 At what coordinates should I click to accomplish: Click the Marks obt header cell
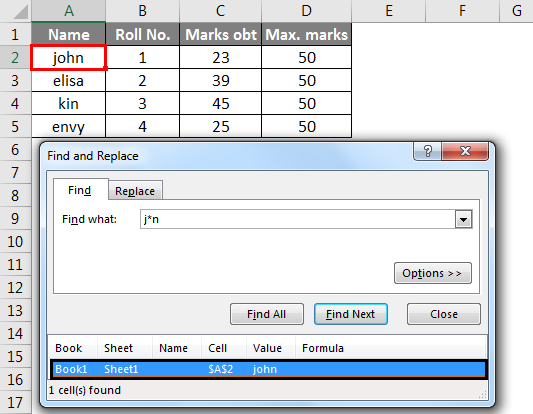point(220,34)
